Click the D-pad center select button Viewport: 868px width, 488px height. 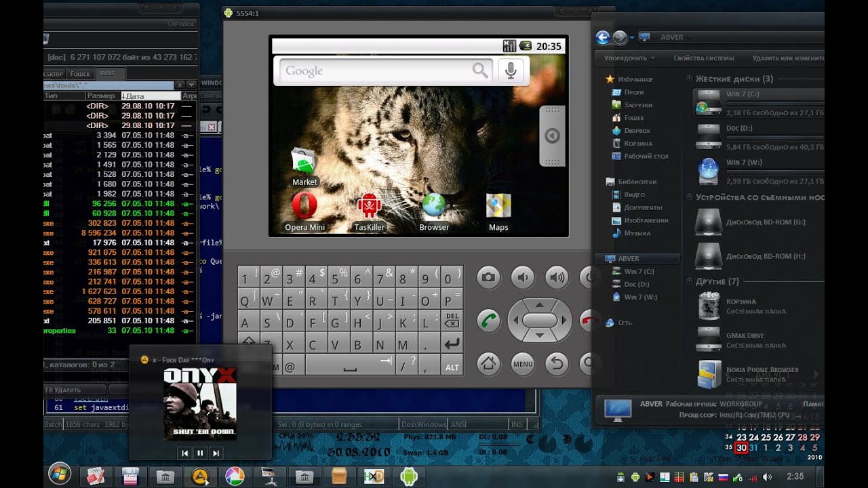[540, 320]
